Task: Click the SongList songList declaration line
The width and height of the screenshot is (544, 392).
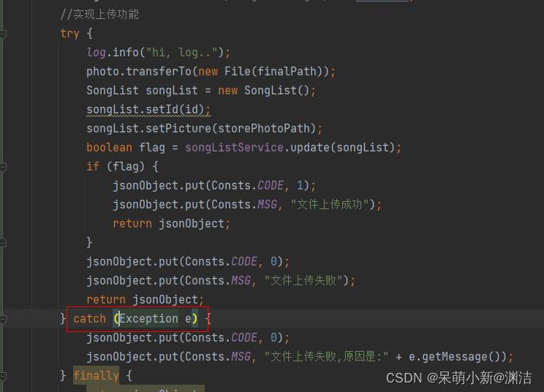Action: point(201,91)
